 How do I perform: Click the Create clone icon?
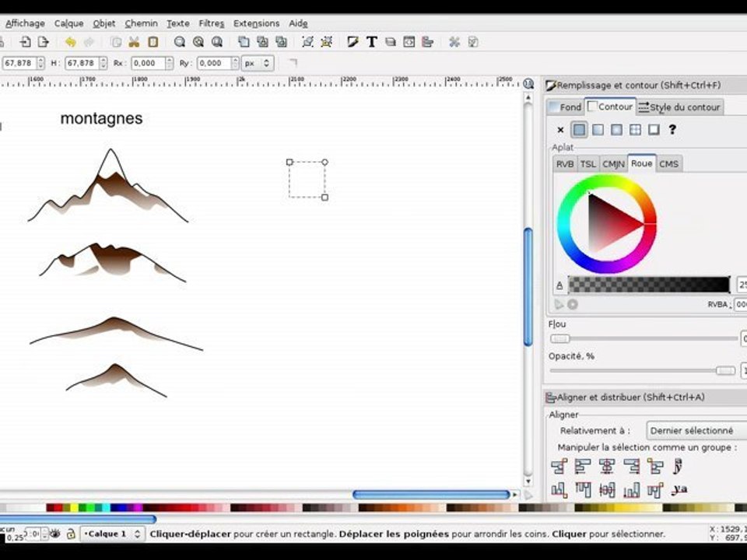click(x=262, y=42)
